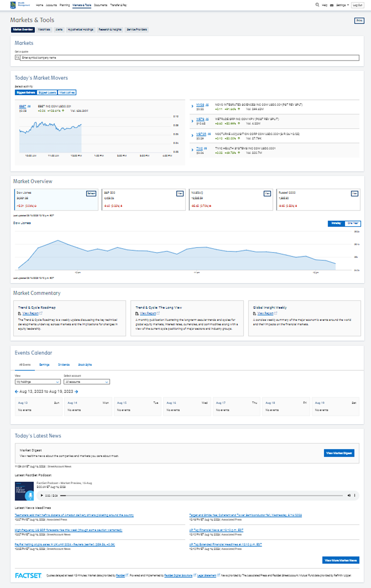
Task: Click the document icon under Global Insight Weekly
Action: coord(254,313)
